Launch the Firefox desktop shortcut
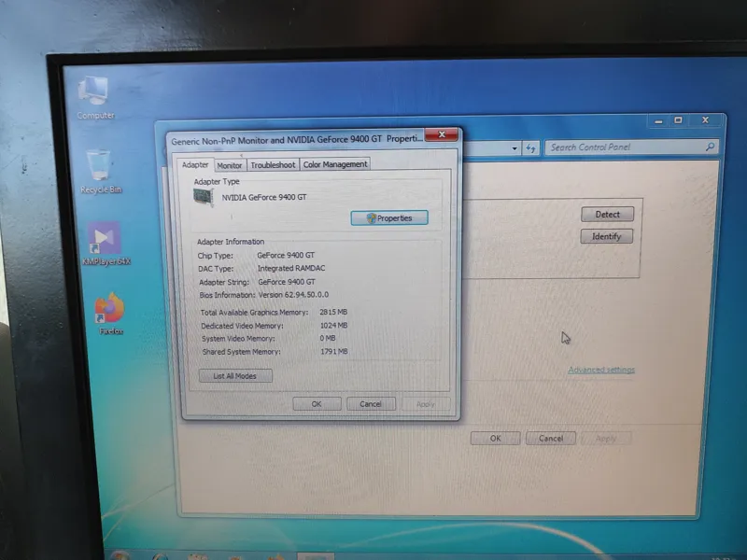747x560 pixels. (x=110, y=311)
